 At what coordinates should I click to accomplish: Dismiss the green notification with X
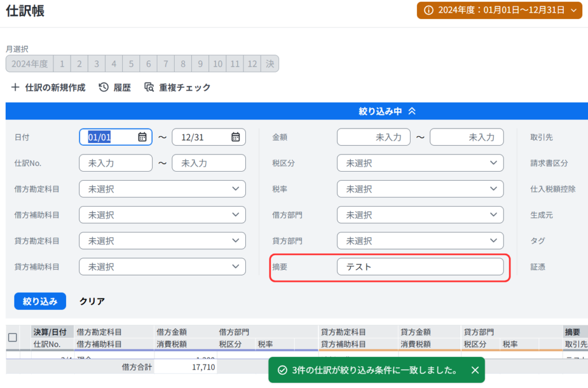475,370
